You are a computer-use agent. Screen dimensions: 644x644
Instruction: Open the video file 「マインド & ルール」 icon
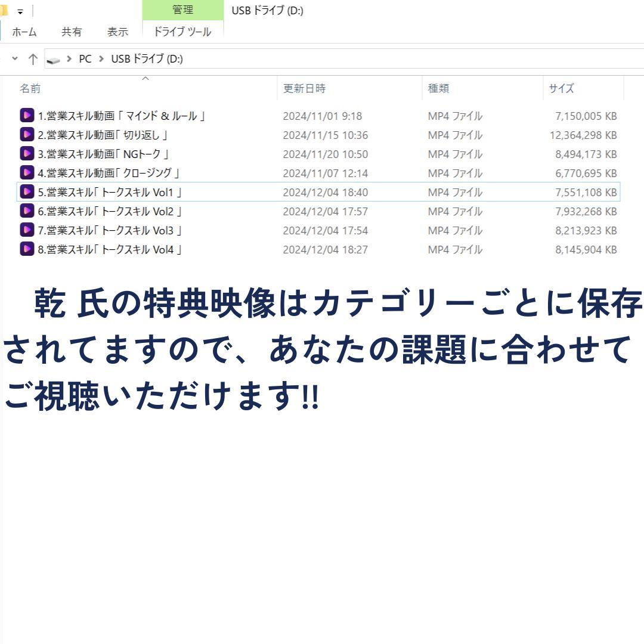27,115
